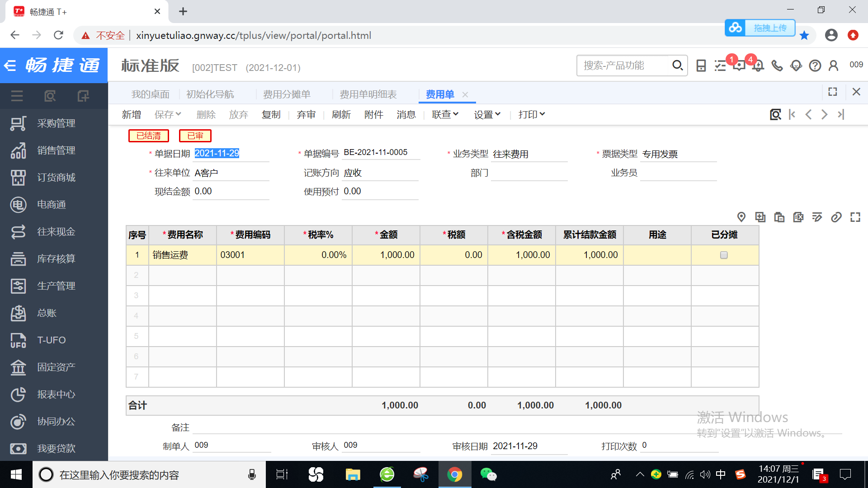Image resolution: width=868 pixels, height=488 pixels.
Task: Click the document search icon in toolbar
Action: (x=775, y=114)
